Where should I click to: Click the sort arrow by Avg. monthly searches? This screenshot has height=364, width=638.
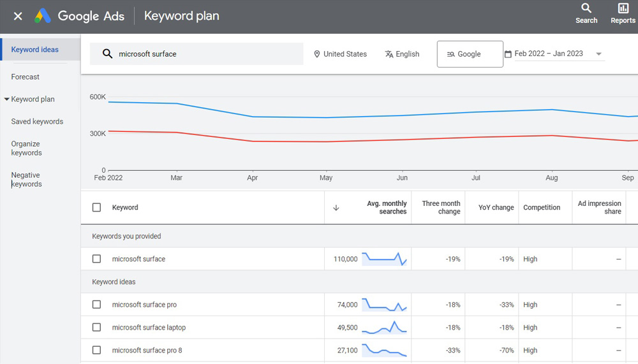336,208
